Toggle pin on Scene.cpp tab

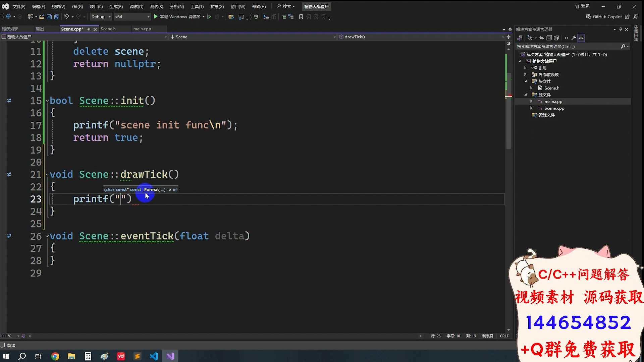(x=89, y=29)
